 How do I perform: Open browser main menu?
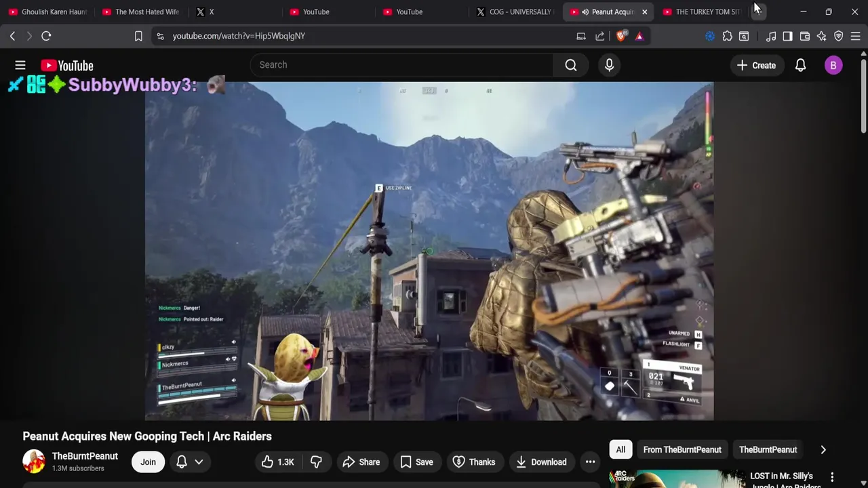pyautogui.click(x=856, y=36)
